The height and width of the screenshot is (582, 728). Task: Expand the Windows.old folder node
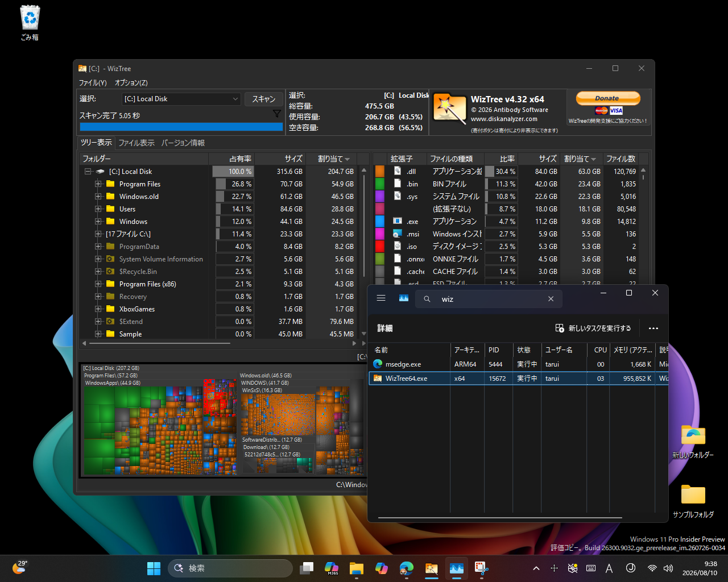click(98, 196)
